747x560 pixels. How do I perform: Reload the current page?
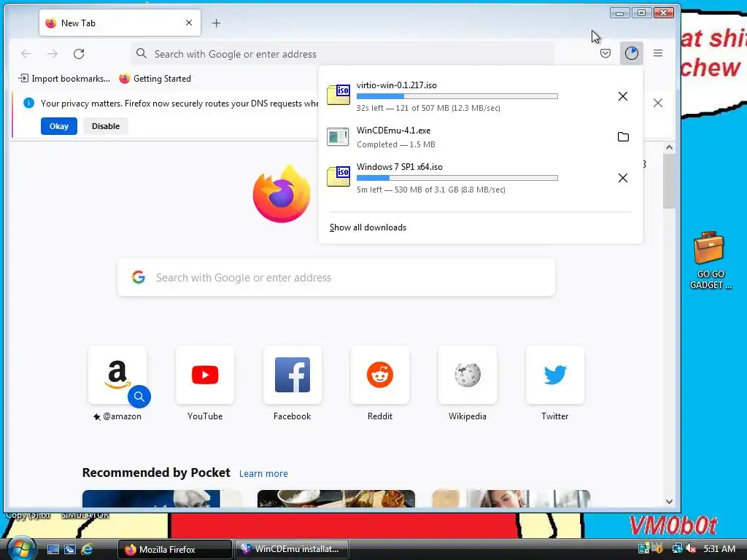coord(79,54)
